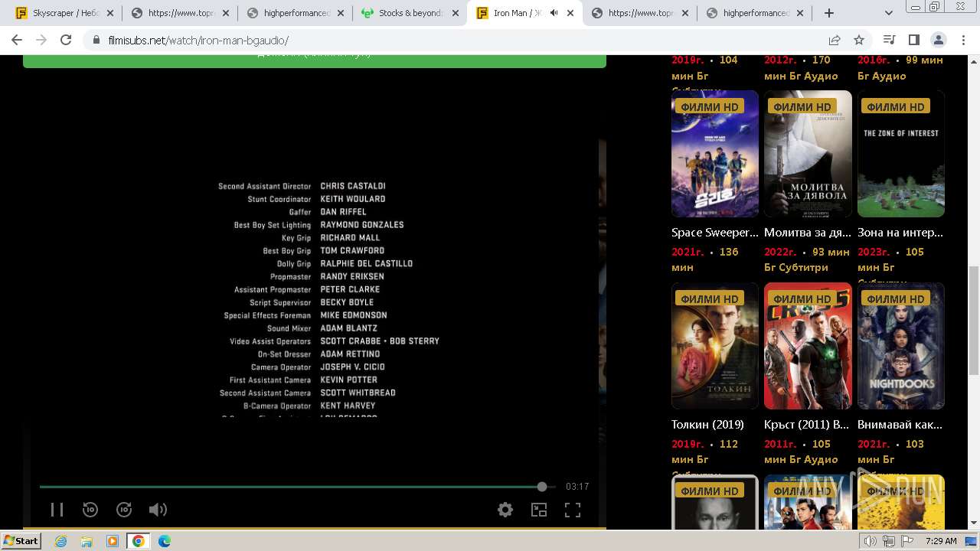Viewport: 980px width, 551px height.
Task: Click the taskbar clock 7:29 AM
Action: tap(941, 541)
